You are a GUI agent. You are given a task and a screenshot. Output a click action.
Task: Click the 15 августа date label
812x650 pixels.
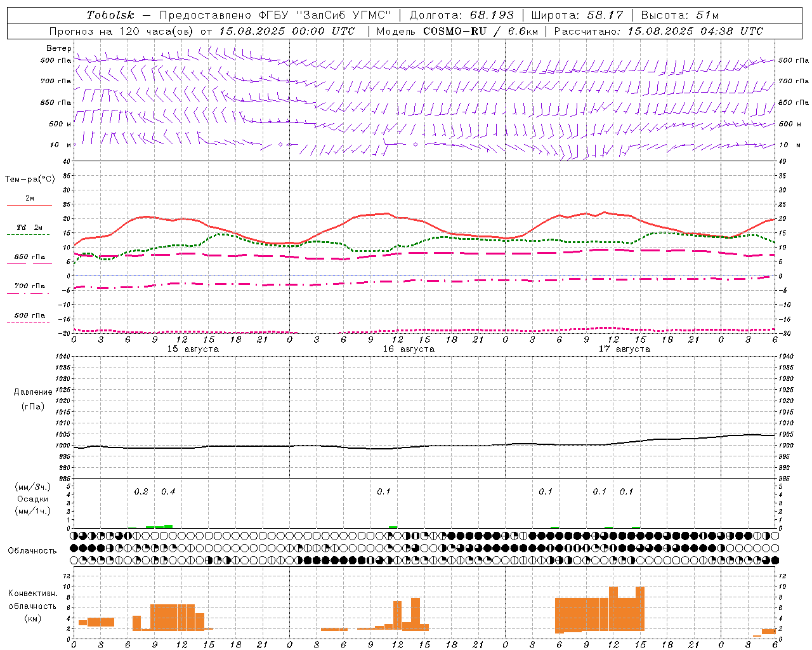click(x=193, y=349)
